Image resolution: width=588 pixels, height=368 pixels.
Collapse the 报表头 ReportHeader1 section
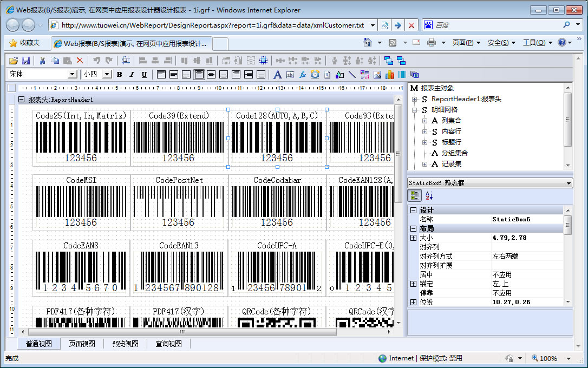pos(22,100)
